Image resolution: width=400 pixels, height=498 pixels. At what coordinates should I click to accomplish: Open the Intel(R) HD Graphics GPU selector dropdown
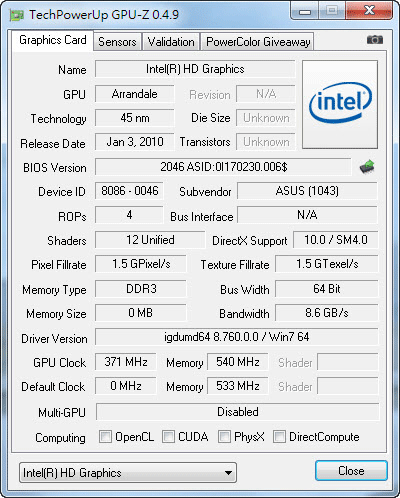point(128,472)
